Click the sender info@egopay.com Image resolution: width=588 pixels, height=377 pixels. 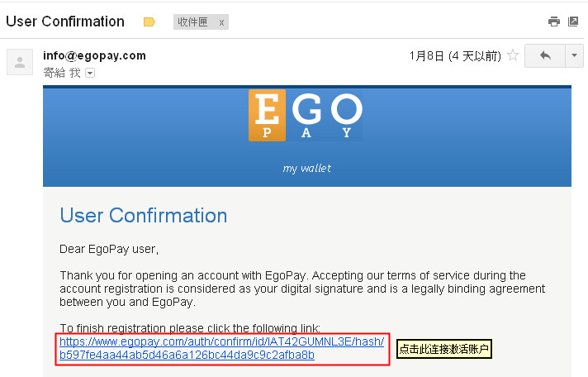click(94, 56)
